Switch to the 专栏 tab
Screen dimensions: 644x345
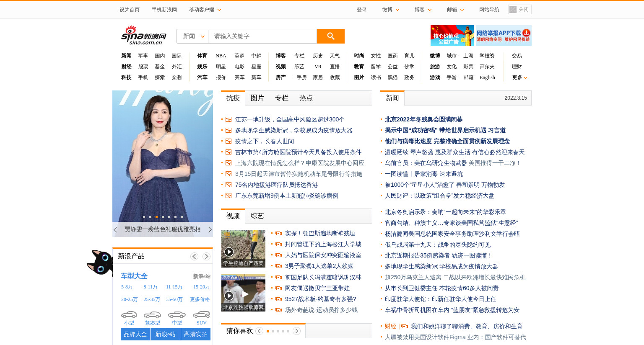point(282,98)
